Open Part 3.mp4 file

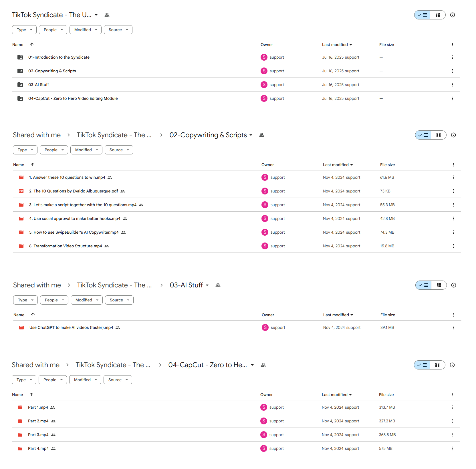pyautogui.click(x=38, y=435)
